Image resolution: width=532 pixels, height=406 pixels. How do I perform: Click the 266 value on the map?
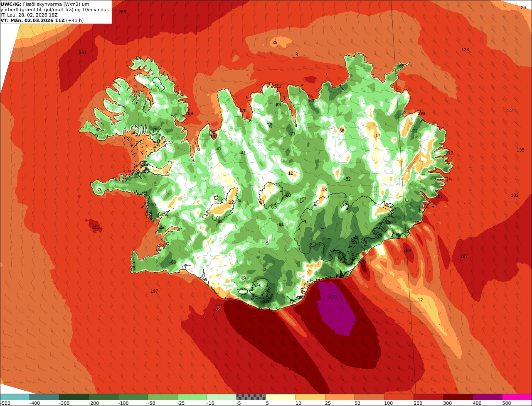[x=122, y=12]
